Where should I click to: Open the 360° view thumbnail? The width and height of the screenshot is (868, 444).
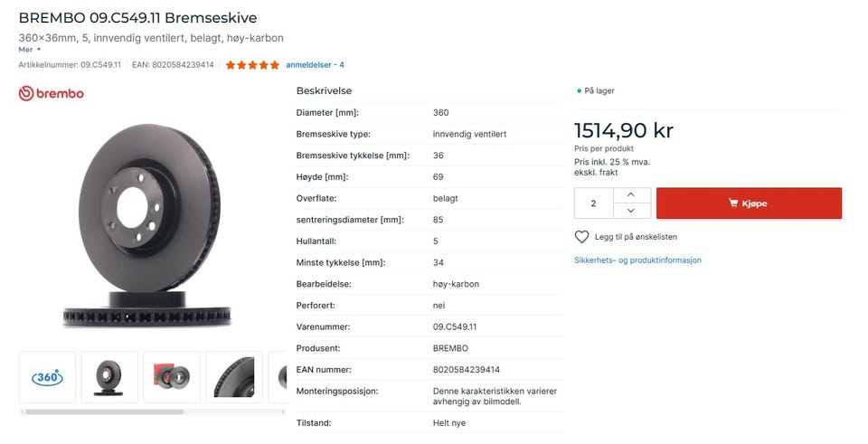47,377
